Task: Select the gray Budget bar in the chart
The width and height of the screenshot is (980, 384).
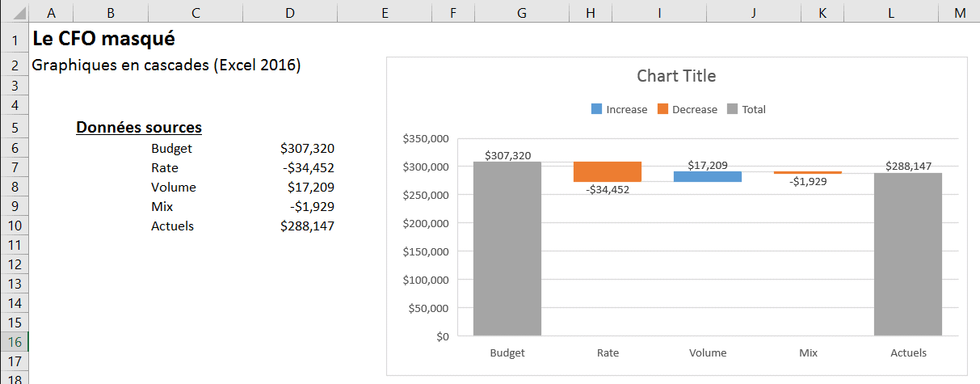Action: click(507, 249)
